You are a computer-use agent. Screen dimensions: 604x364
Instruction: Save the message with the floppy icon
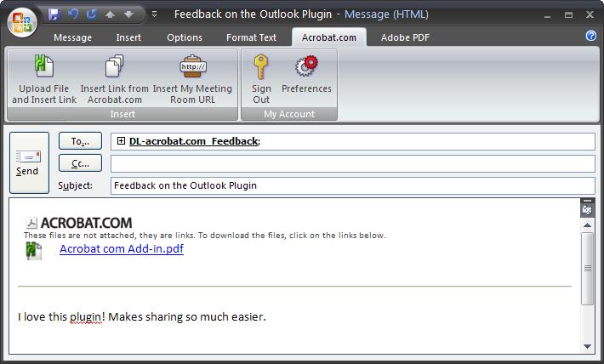tap(54, 14)
